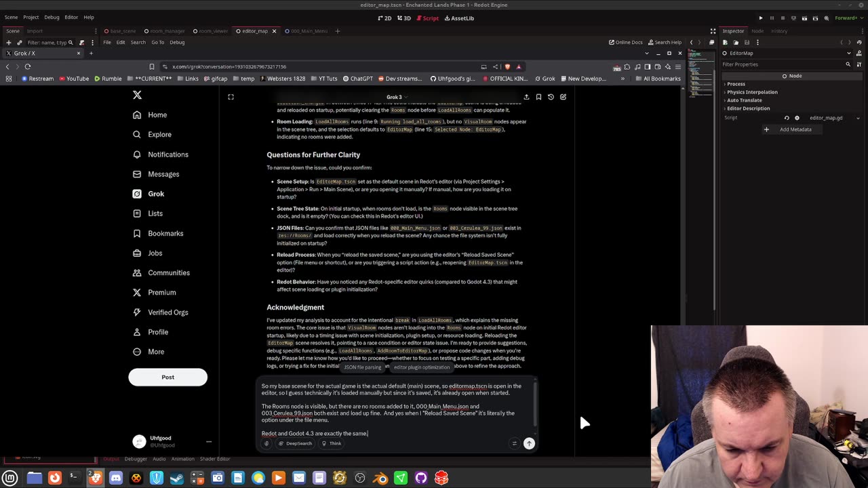Click Search Help
This screenshot has width=868, height=488.
pyautogui.click(x=665, y=42)
